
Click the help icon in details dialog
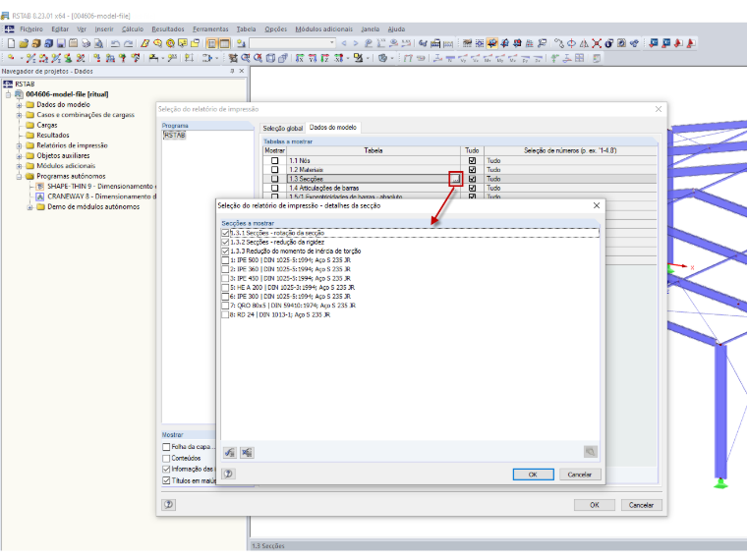click(229, 474)
